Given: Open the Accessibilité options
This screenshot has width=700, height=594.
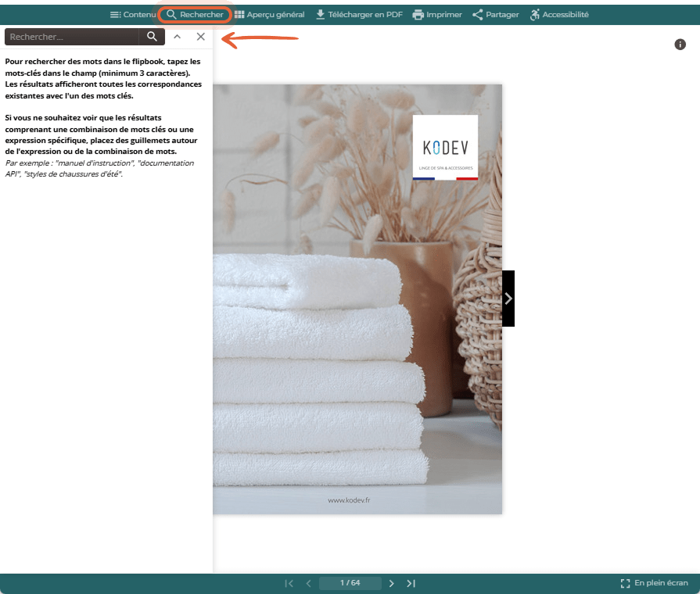Looking at the screenshot, I should tap(559, 15).
